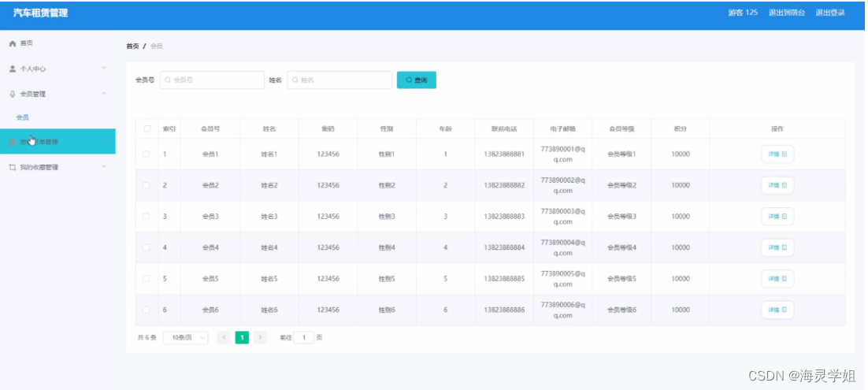Open 详情 for the 会员4 row
868x390 pixels.
click(x=777, y=247)
